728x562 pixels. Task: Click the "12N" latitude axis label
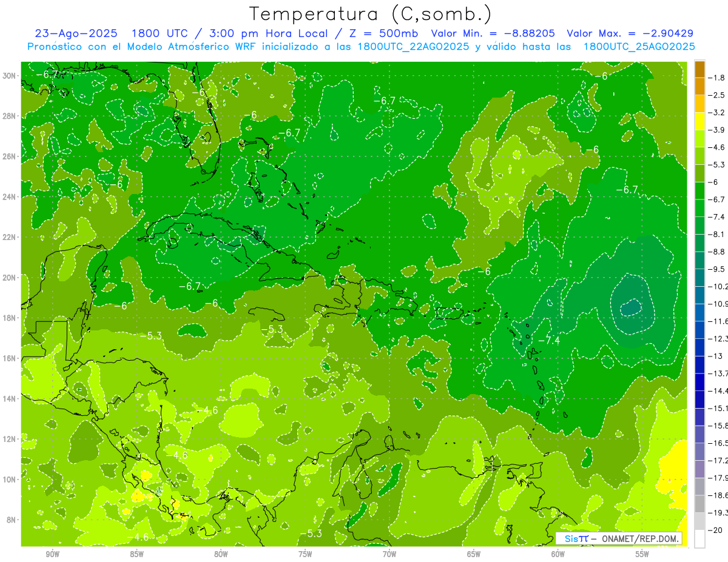pos(9,438)
